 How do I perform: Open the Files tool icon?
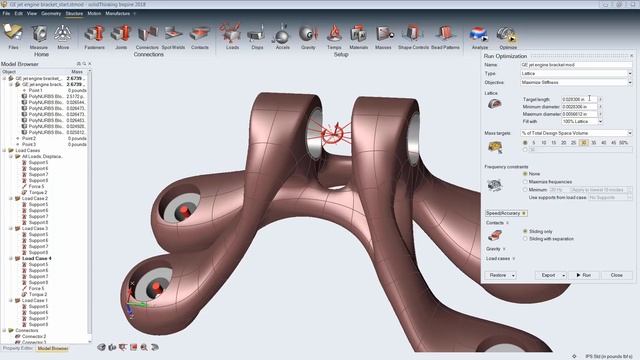13,33
